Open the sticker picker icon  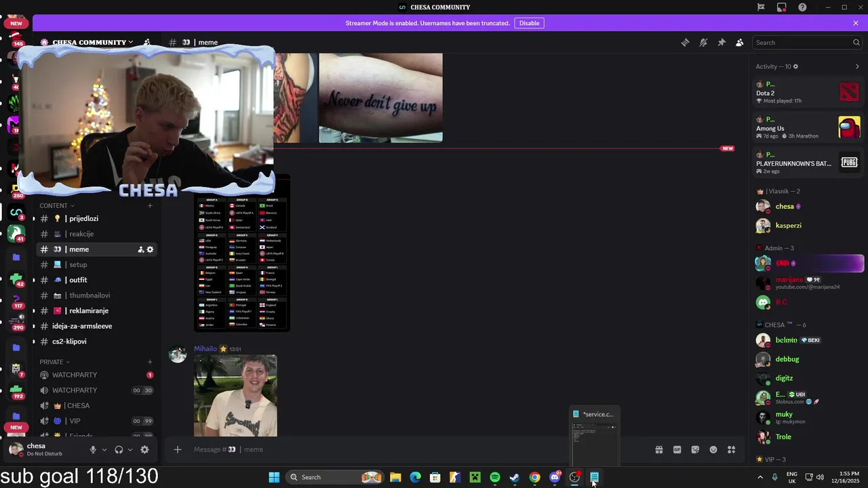click(x=695, y=449)
